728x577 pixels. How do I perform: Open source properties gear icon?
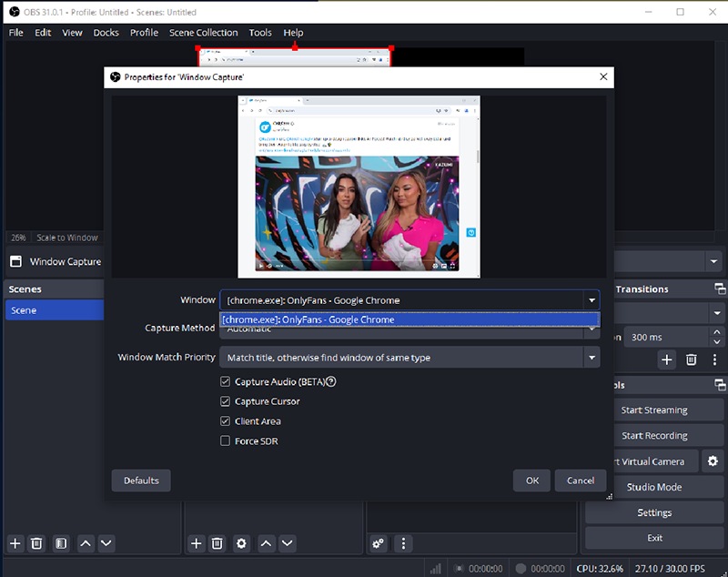point(241,543)
